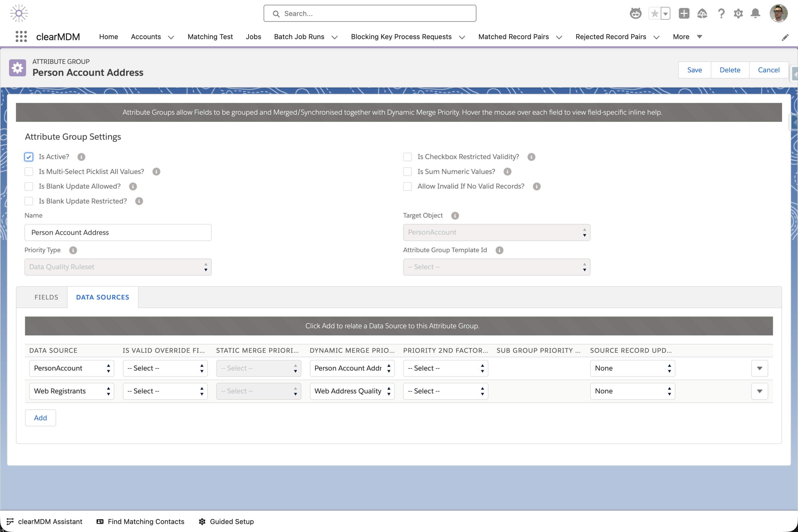The image size is (798, 532).
Task: Open the Trailhead Salesforce icon
Action: (x=702, y=14)
